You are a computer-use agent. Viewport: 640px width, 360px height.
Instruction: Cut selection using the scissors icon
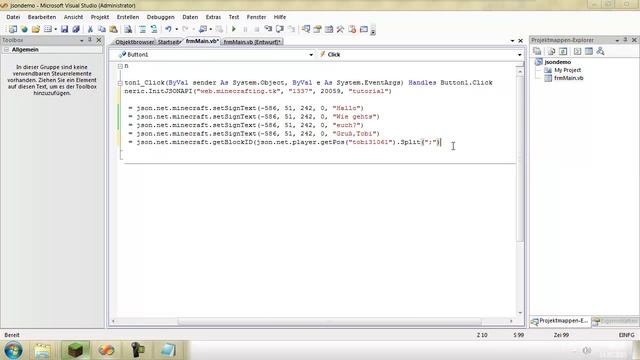click(90, 29)
